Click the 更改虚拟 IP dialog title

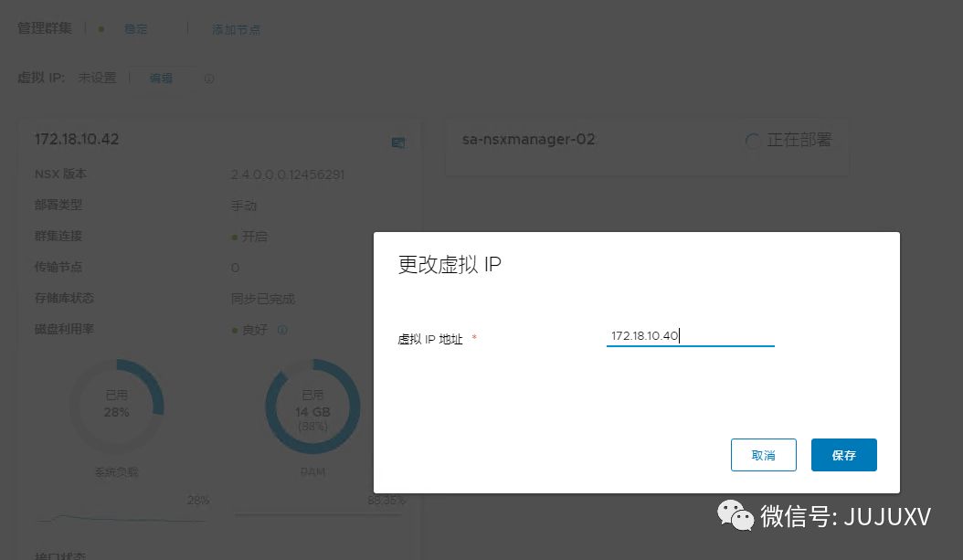(450, 265)
